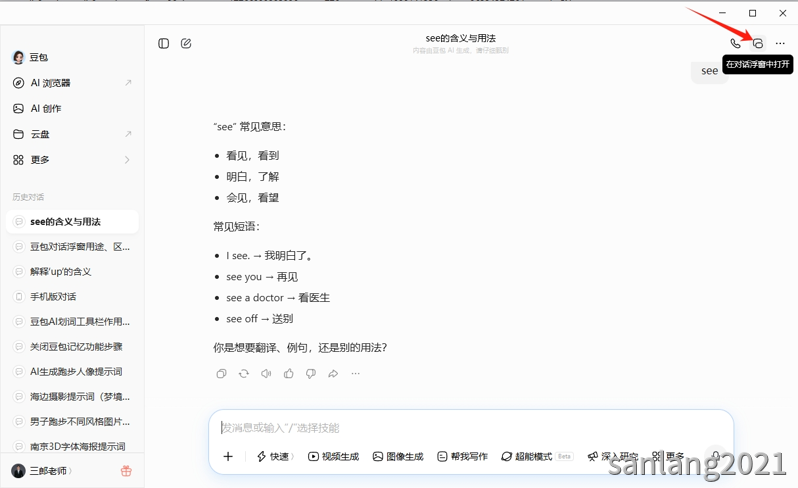Expand the 更多 sidebar entry
The height and width of the screenshot is (488, 798).
pos(72,160)
